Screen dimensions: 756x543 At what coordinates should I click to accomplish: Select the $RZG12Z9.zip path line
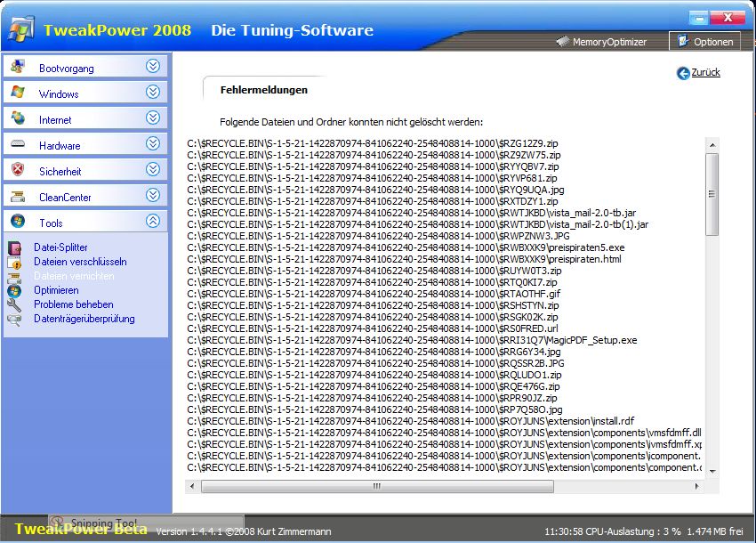[373, 143]
